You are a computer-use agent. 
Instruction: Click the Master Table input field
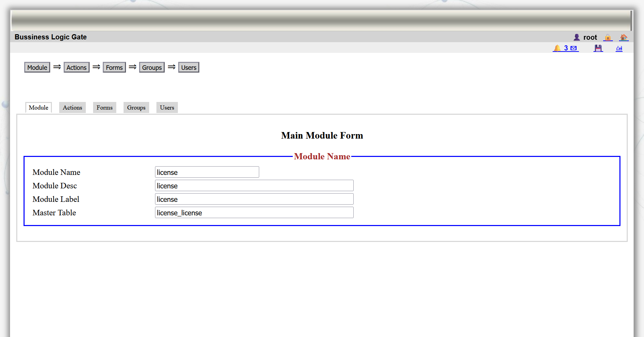pyautogui.click(x=254, y=213)
